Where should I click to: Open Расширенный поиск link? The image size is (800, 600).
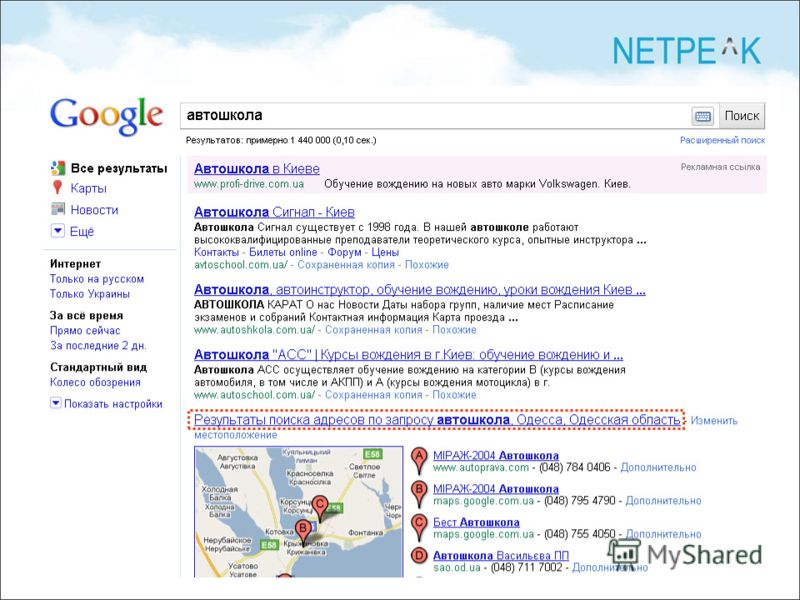tap(722, 140)
